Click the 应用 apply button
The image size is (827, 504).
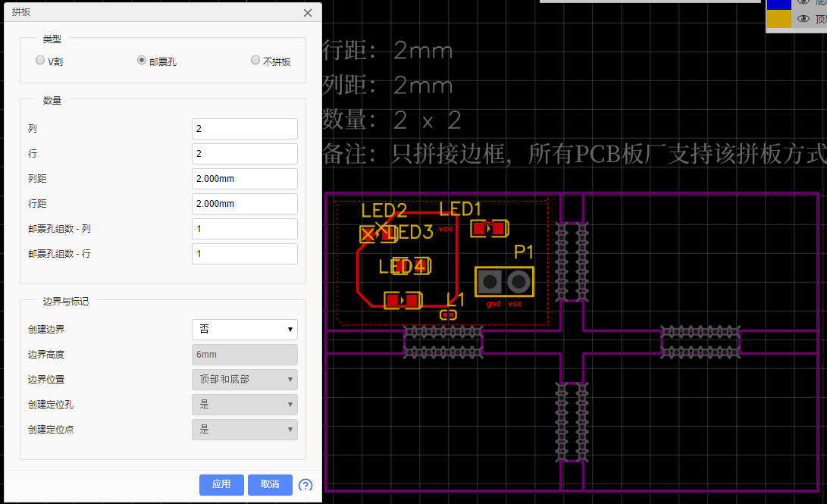point(221,484)
